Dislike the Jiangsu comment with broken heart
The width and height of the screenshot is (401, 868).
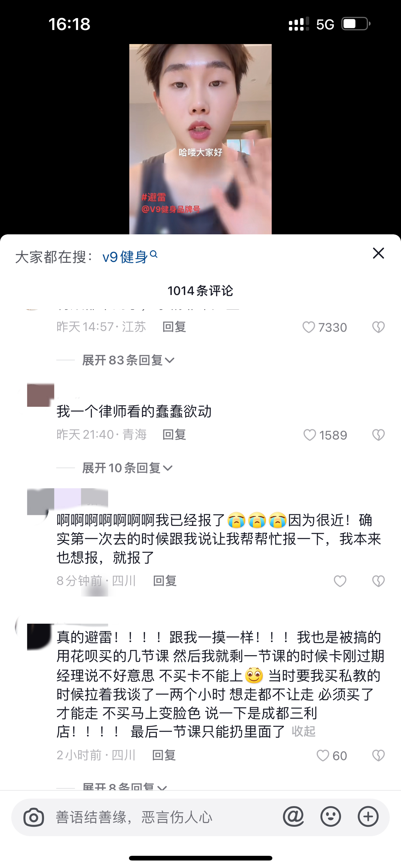(x=379, y=327)
